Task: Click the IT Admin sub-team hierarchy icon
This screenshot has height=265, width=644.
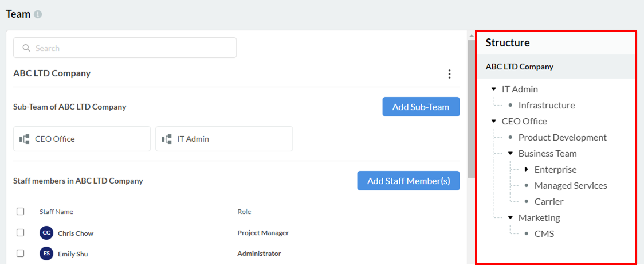Action: 167,139
